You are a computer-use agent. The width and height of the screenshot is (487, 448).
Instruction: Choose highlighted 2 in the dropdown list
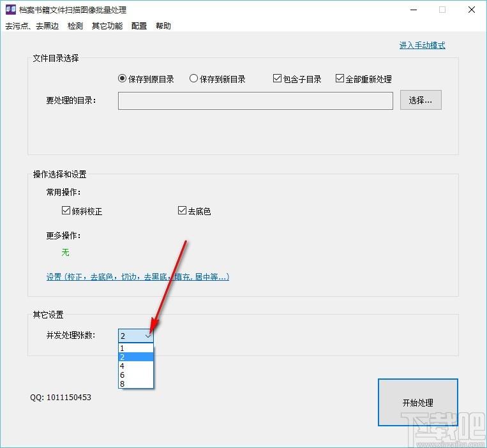pyautogui.click(x=136, y=357)
